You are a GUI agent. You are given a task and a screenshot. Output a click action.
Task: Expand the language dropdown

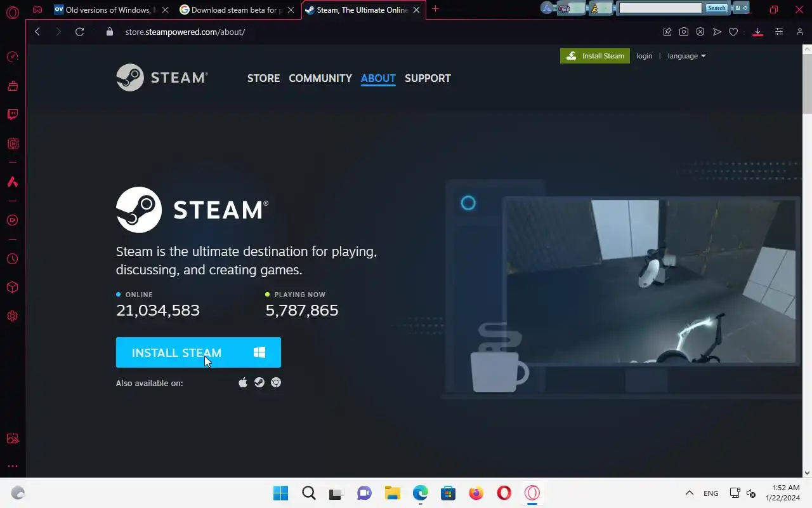coord(686,56)
